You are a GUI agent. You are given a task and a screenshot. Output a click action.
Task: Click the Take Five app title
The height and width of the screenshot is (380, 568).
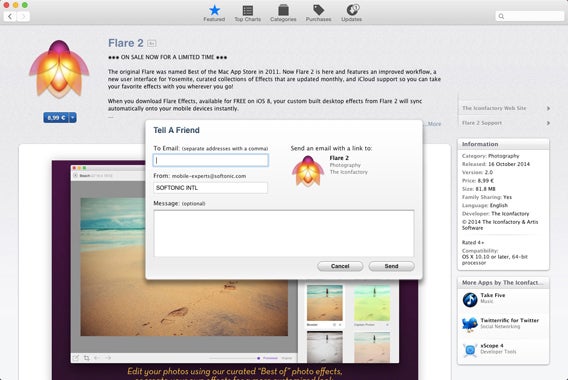[493, 295]
